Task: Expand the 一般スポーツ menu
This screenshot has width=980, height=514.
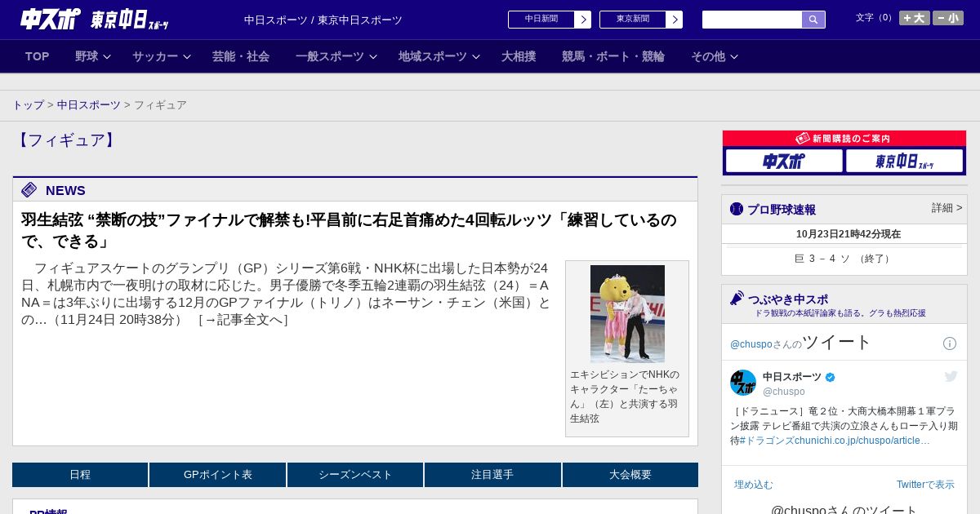Action: pyautogui.click(x=336, y=56)
